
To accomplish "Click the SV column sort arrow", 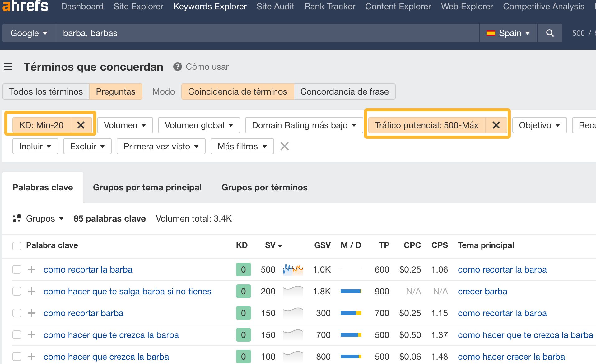I will 280,245.
